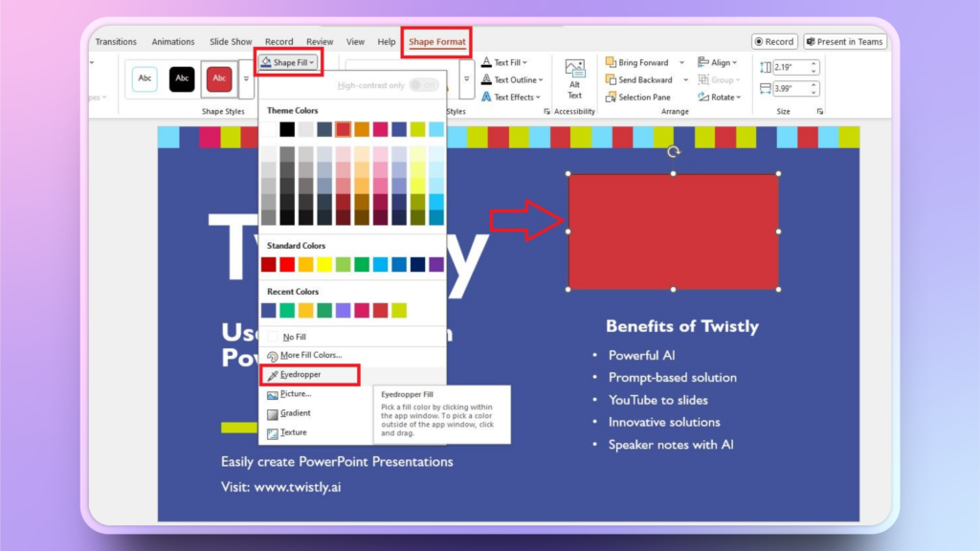Image resolution: width=980 pixels, height=551 pixels.
Task: Select the No Fill option
Action: 295,337
